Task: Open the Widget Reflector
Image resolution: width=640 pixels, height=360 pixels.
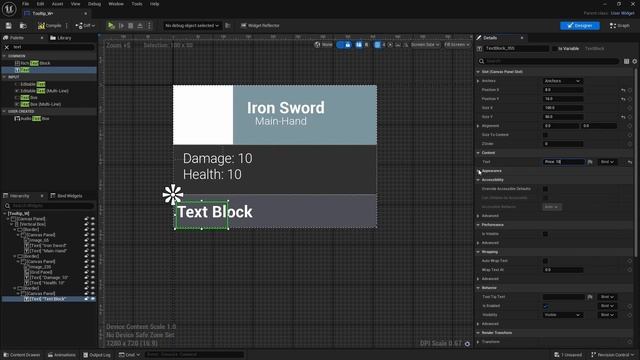Action: pyautogui.click(x=260, y=26)
